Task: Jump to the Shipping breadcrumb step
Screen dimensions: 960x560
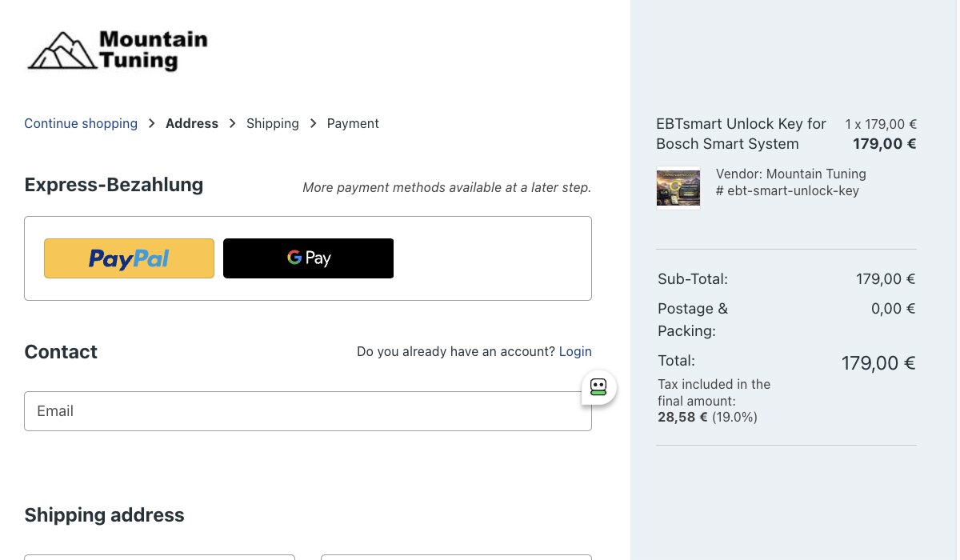Action: coord(273,123)
